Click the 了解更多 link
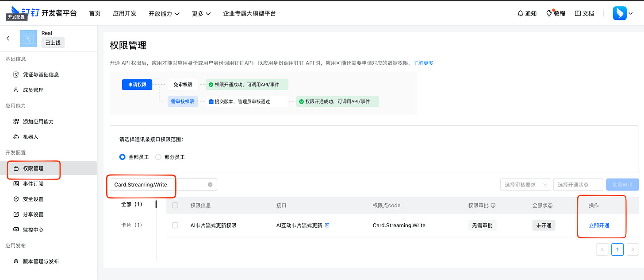Screen dimensions: 644x280 pyautogui.click(x=423, y=63)
